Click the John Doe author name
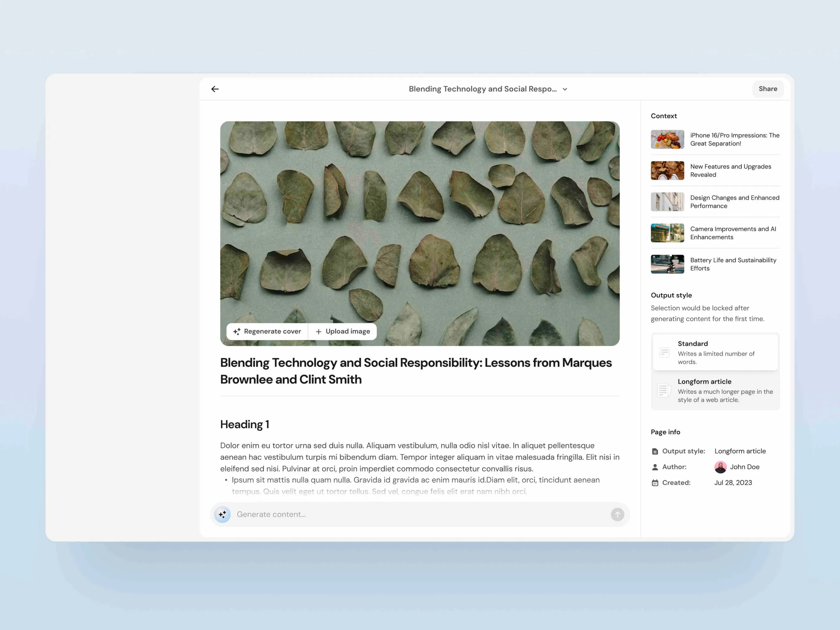The width and height of the screenshot is (840, 630). (745, 467)
